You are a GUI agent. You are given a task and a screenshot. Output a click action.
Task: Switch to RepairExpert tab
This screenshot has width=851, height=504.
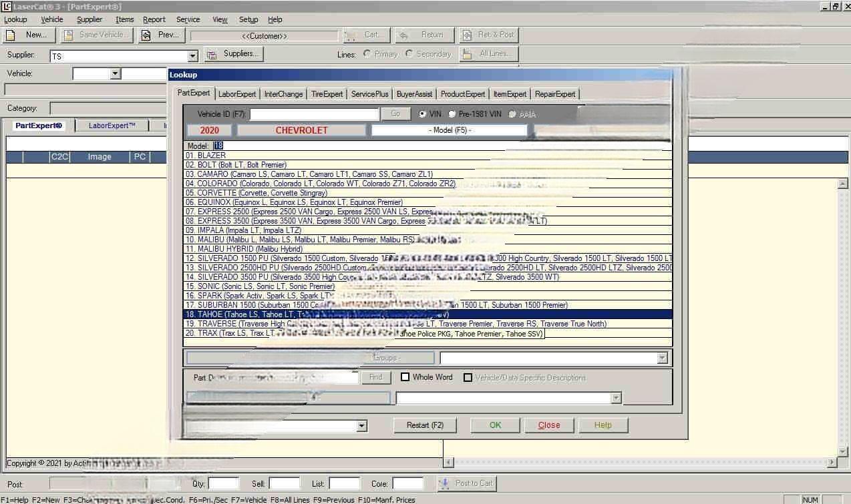coord(555,94)
